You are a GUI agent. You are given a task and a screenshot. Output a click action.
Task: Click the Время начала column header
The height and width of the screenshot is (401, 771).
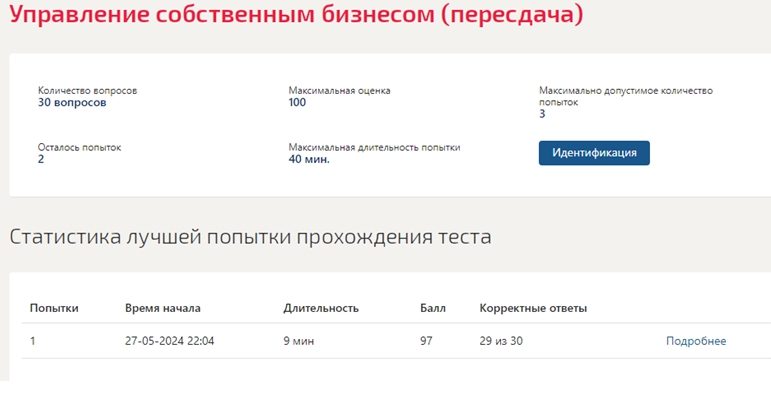pyautogui.click(x=163, y=308)
